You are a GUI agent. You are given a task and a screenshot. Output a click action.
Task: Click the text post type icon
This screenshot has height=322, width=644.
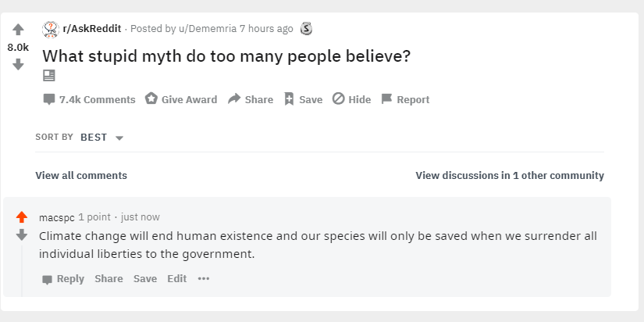(x=49, y=76)
